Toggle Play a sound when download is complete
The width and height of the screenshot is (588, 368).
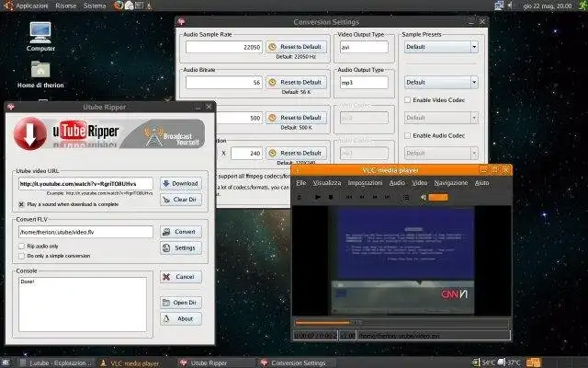[x=21, y=204]
